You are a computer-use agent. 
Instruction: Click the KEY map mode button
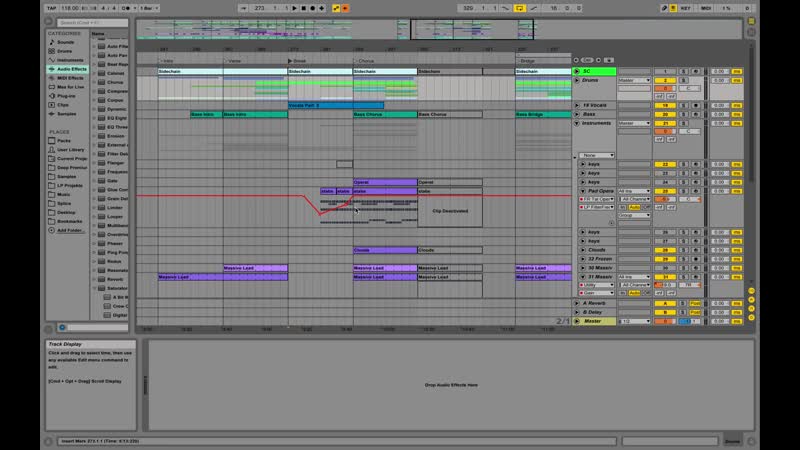(x=686, y=8)
